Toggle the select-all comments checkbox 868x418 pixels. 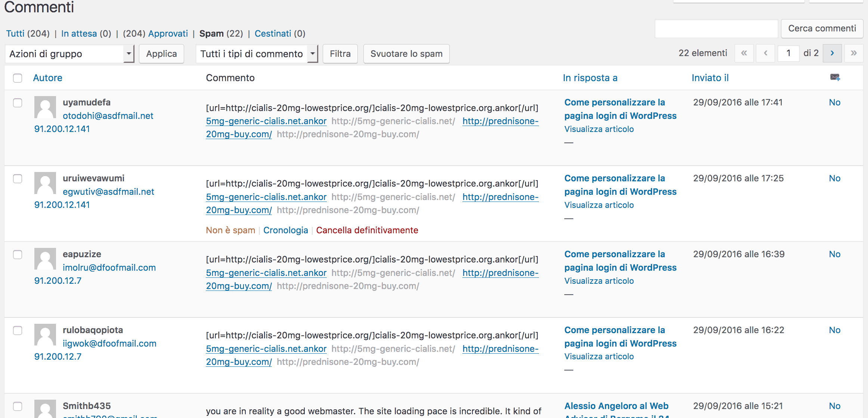[x=18, y=78]
